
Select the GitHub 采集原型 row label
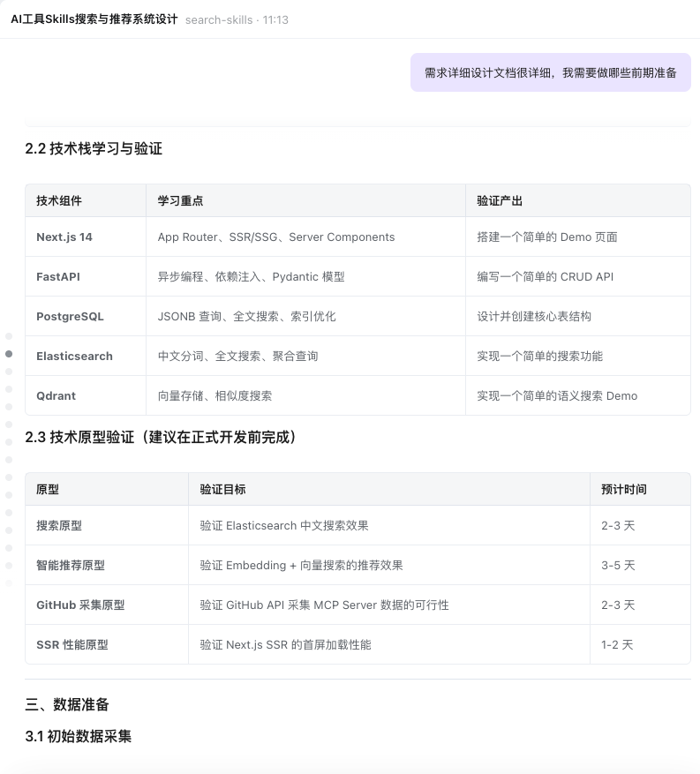[80, 605]
